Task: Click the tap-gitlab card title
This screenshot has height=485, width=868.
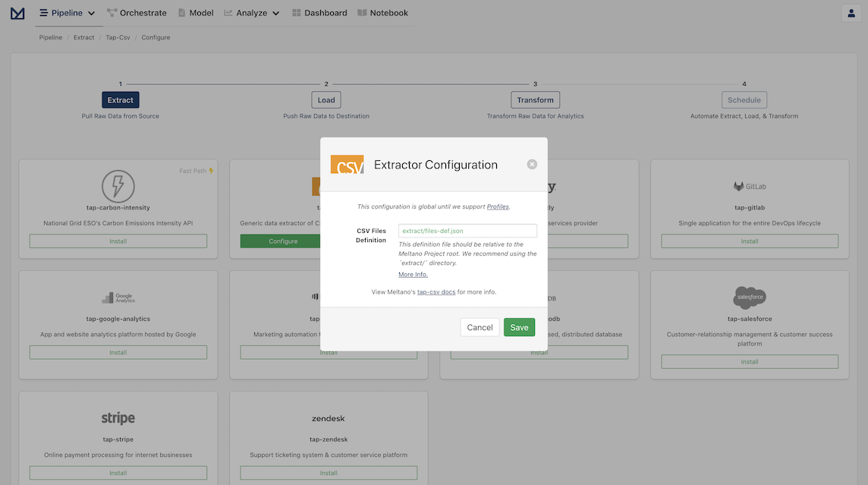Action: tap(750, 208)
